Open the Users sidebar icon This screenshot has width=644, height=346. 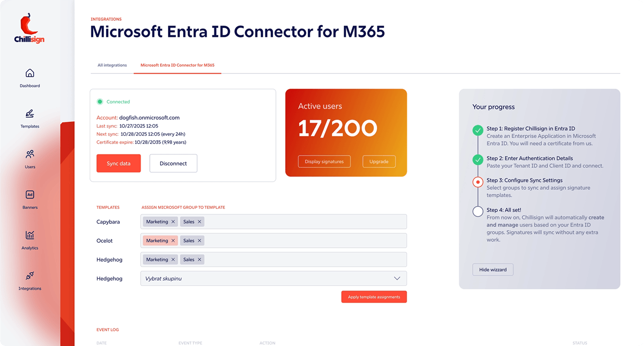[30, 155]
